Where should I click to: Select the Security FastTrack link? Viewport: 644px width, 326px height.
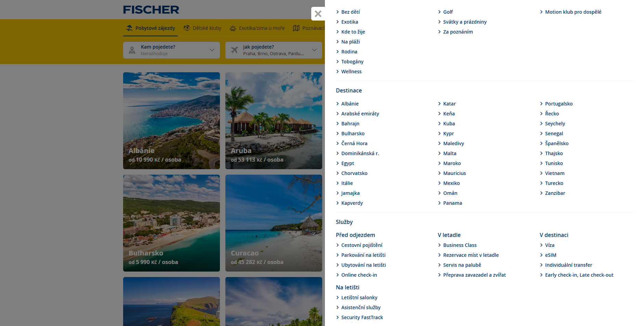[362, 317]
